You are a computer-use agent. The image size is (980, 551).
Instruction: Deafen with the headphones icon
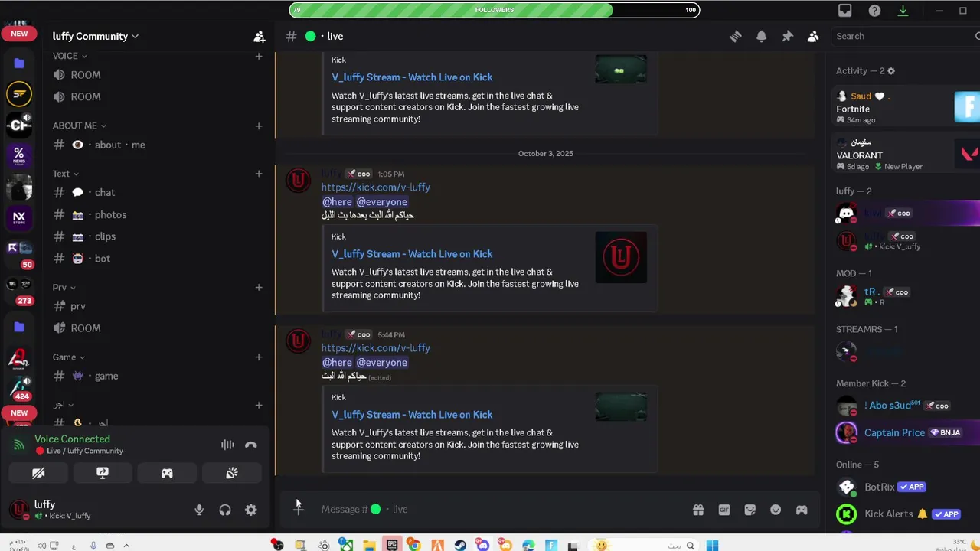(x=225, y=510)
